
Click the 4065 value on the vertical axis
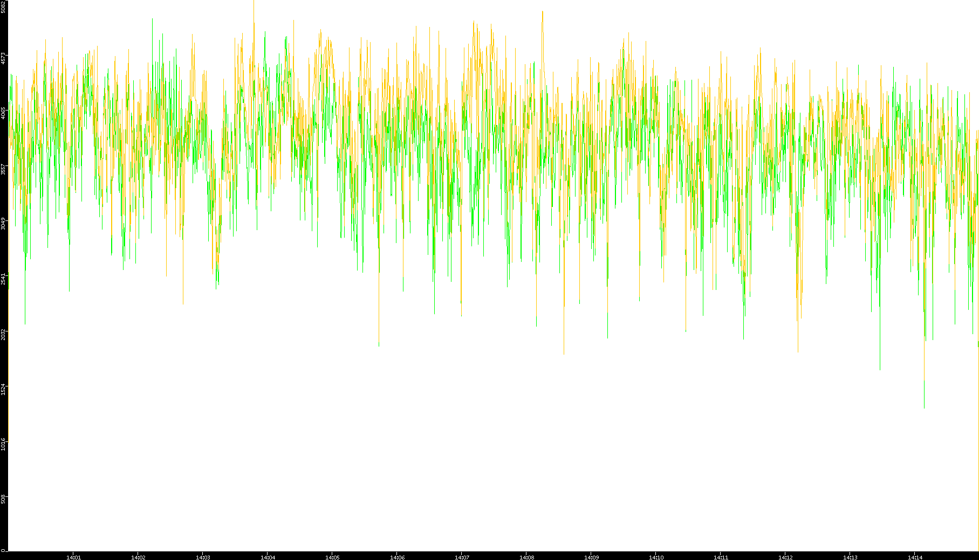tap(3, 113)
